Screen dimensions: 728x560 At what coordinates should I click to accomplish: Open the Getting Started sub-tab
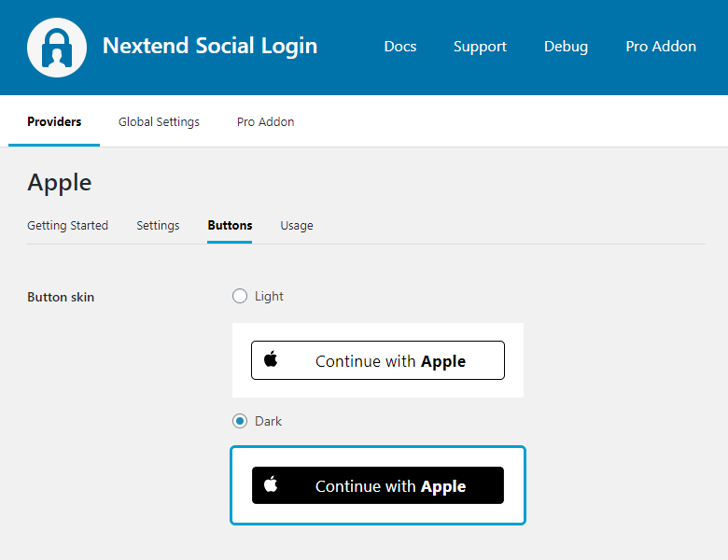[x=67, y=225]
